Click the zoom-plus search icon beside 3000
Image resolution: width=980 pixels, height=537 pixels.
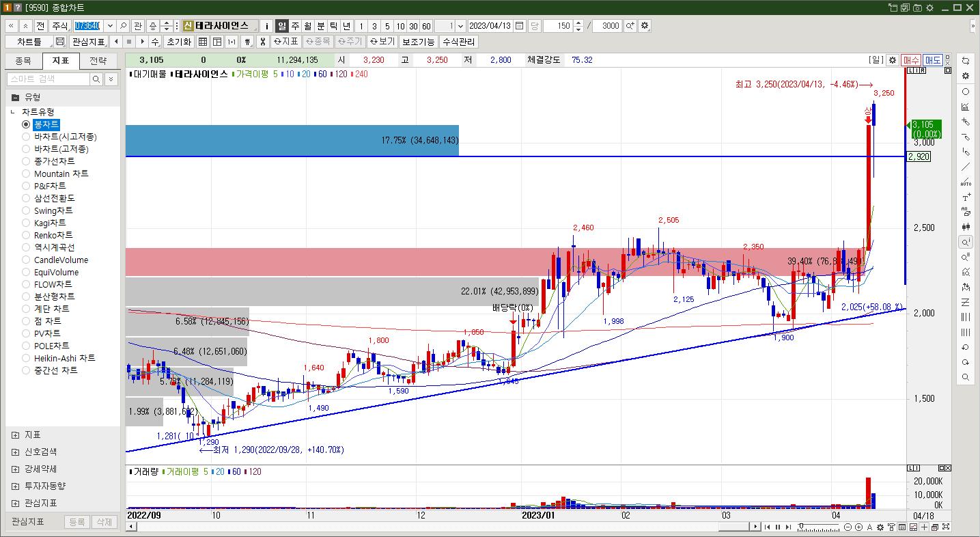coord(630,25)
